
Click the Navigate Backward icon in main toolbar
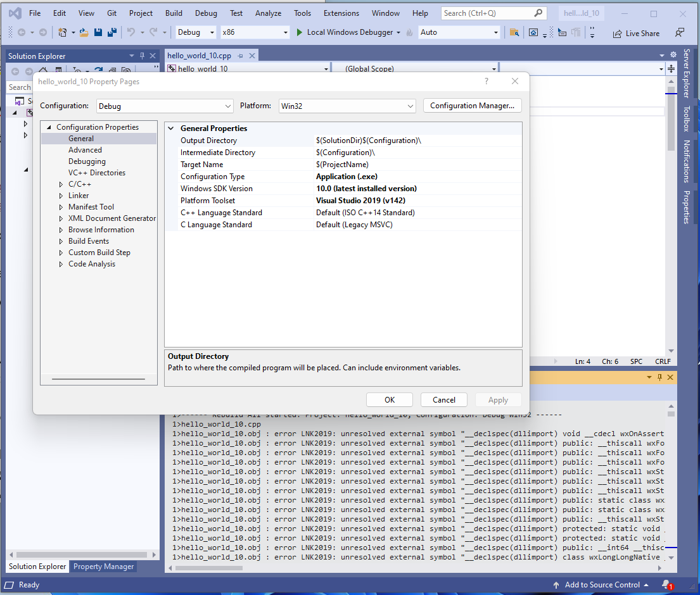coord(21,32)
